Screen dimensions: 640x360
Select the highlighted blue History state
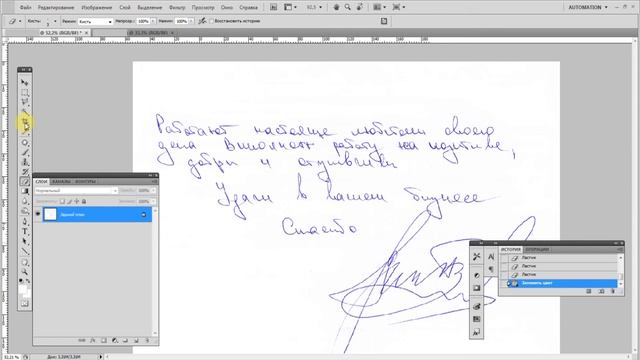[562, 283]
